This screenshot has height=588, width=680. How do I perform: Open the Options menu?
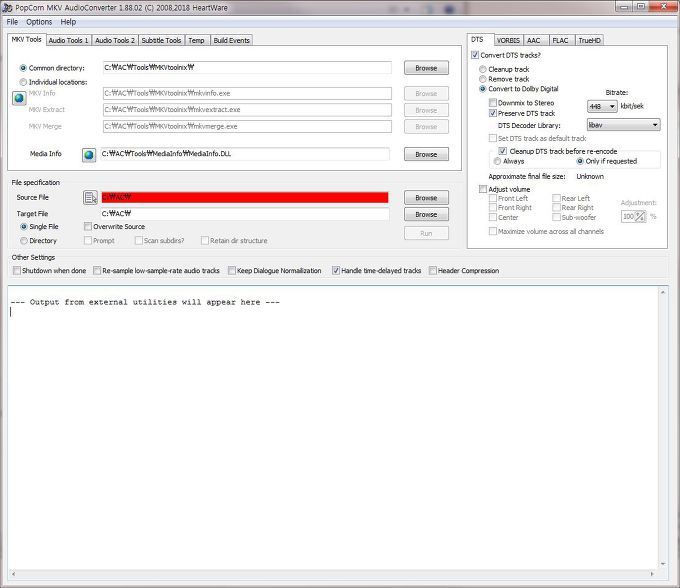click(39, 22)
